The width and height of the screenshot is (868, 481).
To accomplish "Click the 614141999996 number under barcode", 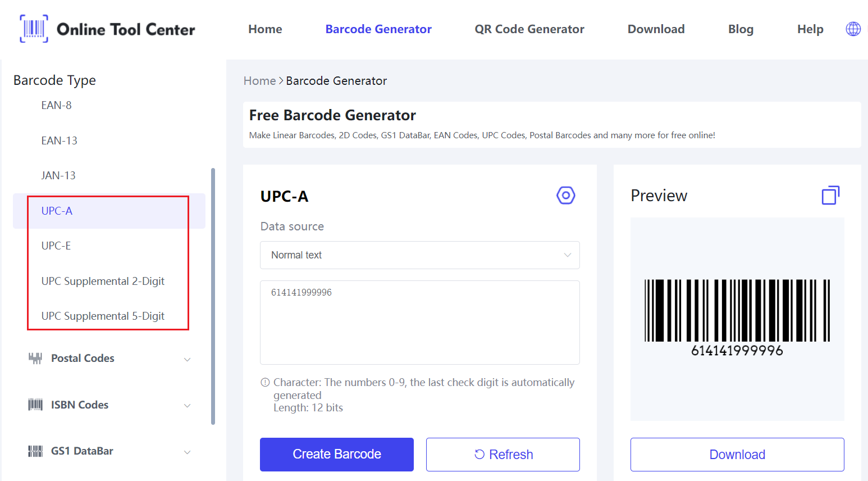I will (737, 351).
